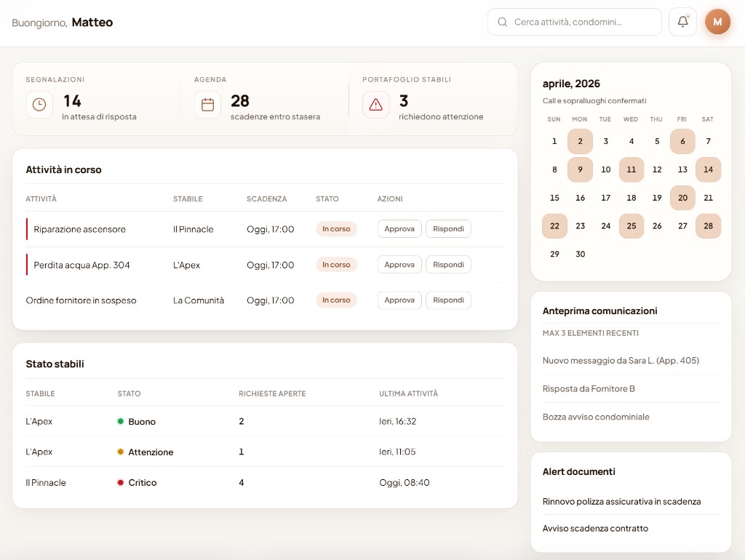Approve the Ordine fornitore in sospeso
Image resolution: width=745 pixels, height=560 pixels.
[x=399, y=300]
